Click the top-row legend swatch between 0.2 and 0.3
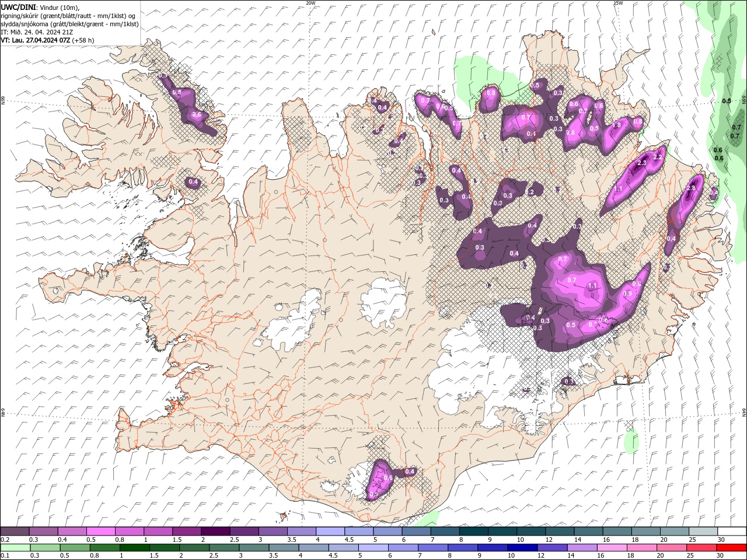The height and width of the screenshot is (560, 747). [x=15, y=531]
